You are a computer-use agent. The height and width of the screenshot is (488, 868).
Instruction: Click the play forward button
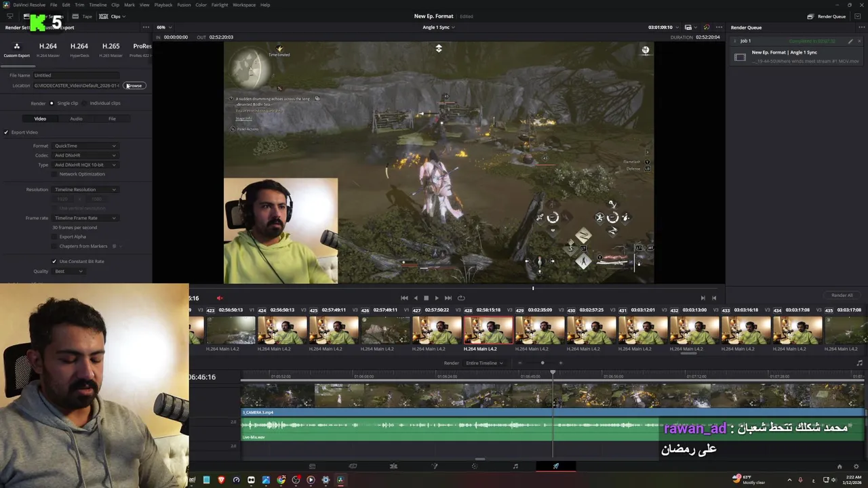pyautogui.click(x=437, y=298)
